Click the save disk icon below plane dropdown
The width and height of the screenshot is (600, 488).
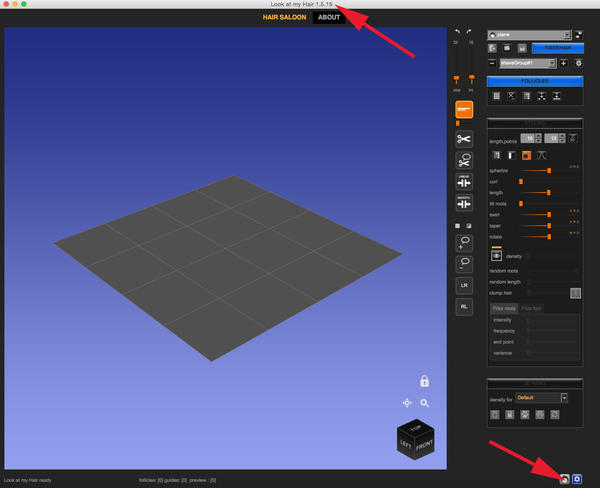pos(522,48)
